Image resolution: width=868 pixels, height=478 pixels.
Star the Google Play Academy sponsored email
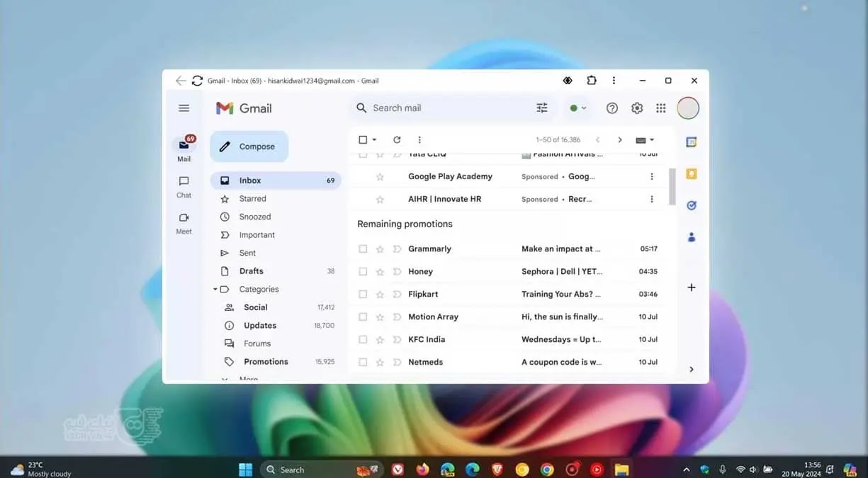(380, 177)
